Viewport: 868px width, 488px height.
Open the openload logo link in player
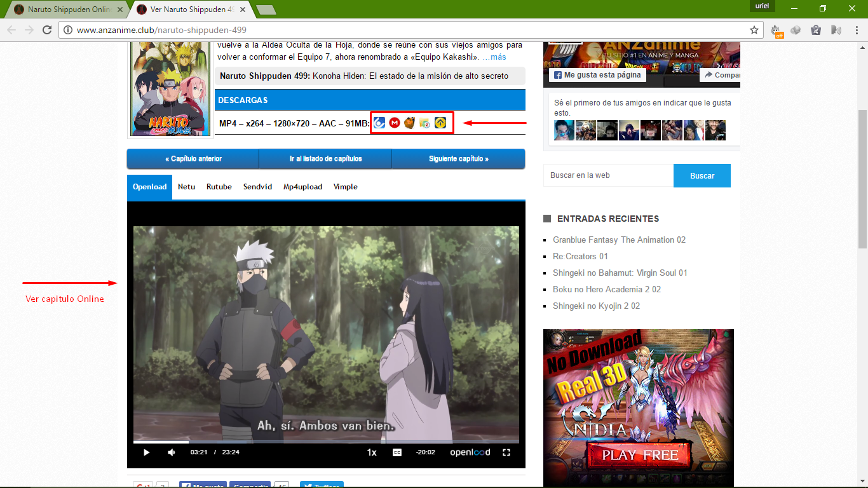(x=470, y=452)
